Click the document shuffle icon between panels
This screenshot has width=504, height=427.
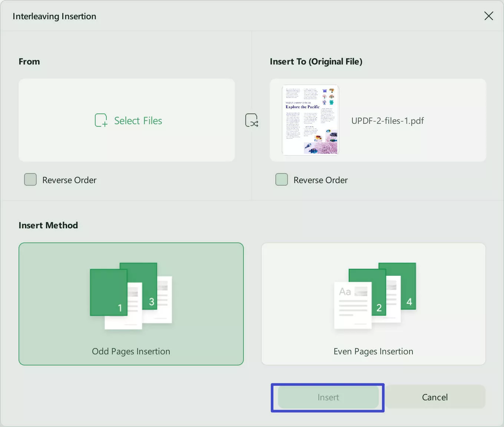(252, 120)
